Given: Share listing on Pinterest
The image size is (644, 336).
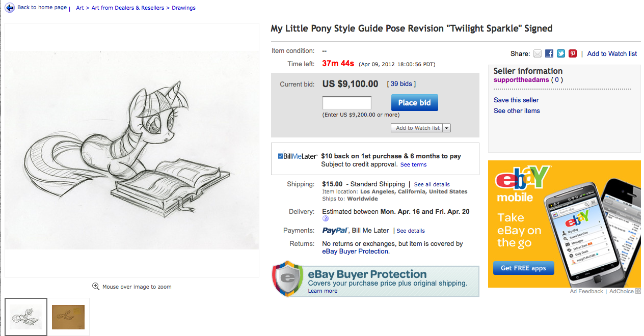Looking at the screenshot, I should (x=573, y=53).
